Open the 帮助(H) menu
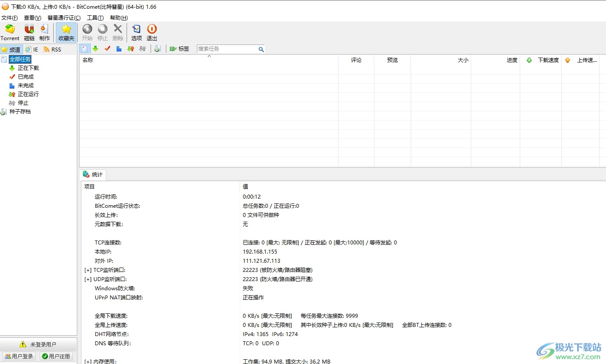The image size is (606, 364). click(119, 18)
